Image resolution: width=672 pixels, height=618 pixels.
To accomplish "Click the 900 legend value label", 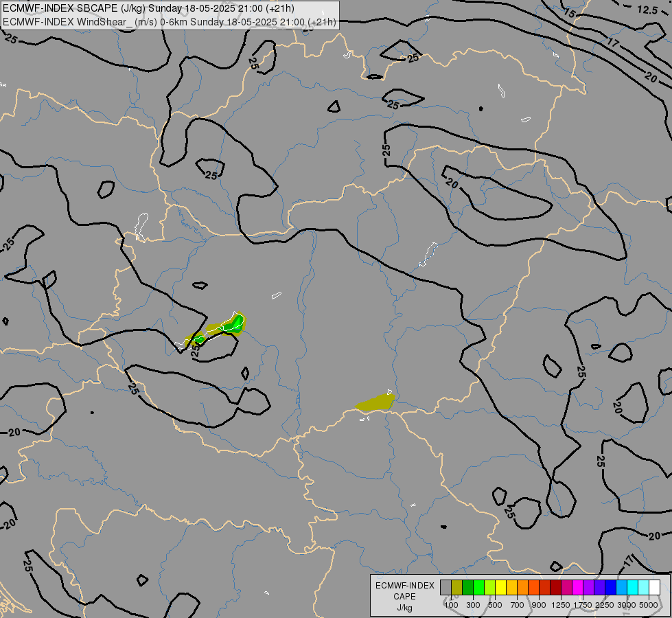I will [x=539, y=605].
